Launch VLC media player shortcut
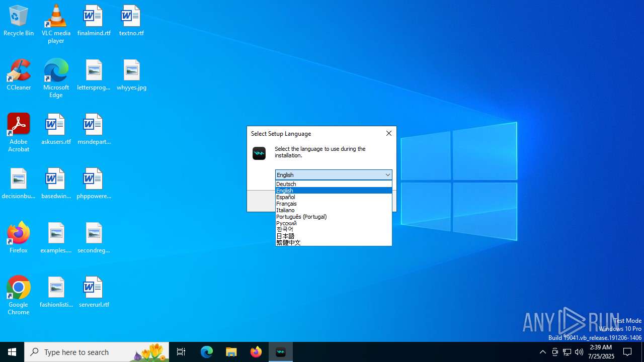The width and height of the screenshot is (644, 362). coord(56,24)
